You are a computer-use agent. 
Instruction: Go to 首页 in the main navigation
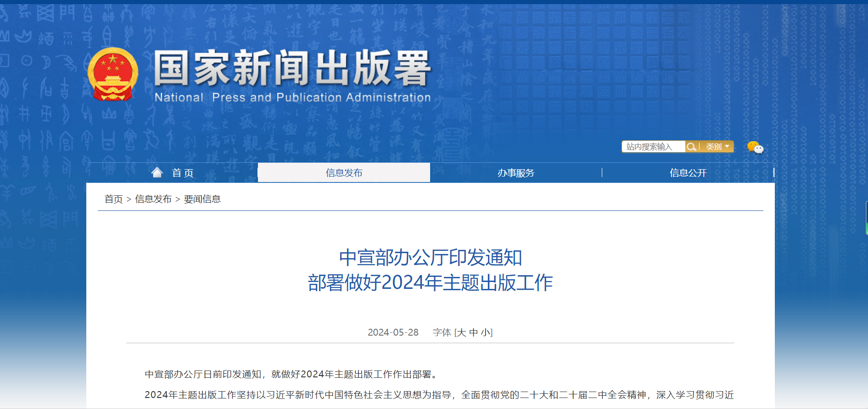click(183, 173)
